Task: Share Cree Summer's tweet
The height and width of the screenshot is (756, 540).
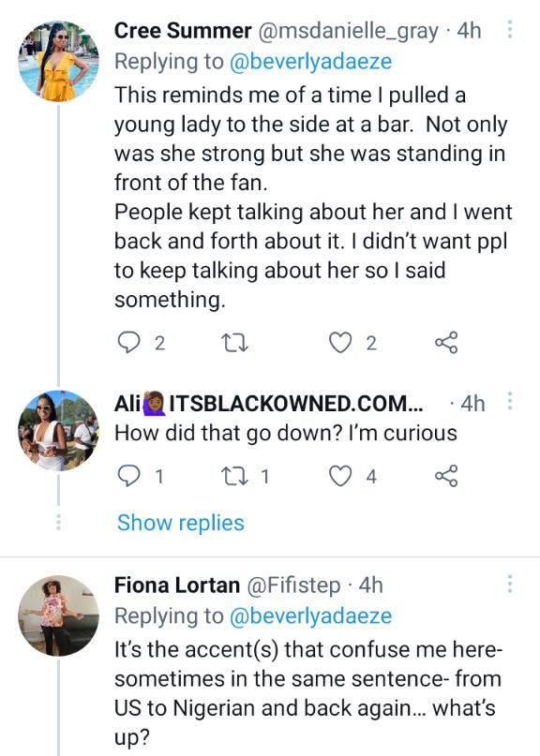Action: point(446,343)
